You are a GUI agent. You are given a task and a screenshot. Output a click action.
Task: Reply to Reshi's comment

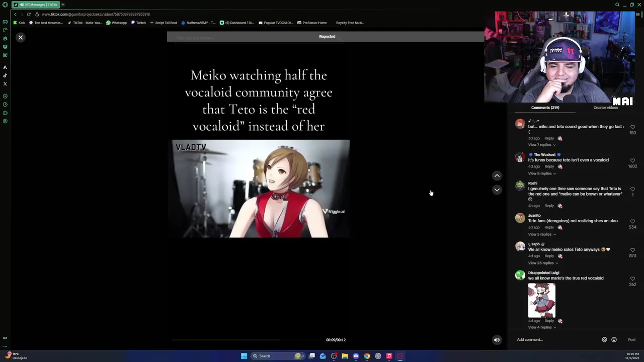click(549, 206)
